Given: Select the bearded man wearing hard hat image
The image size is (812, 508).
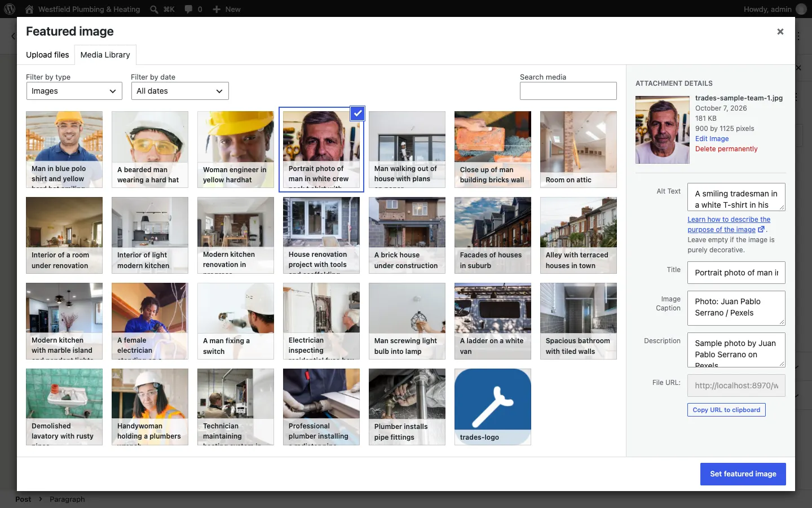Looking at the screenshot, I should coord(150,150).
